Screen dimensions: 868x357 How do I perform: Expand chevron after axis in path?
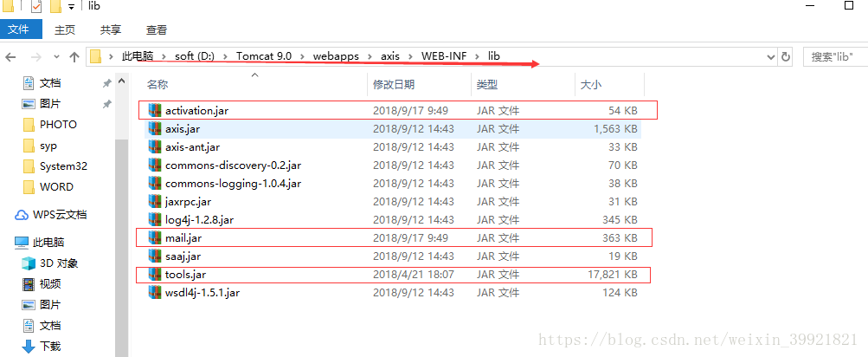pyautogui.click(x=410, y=56)
